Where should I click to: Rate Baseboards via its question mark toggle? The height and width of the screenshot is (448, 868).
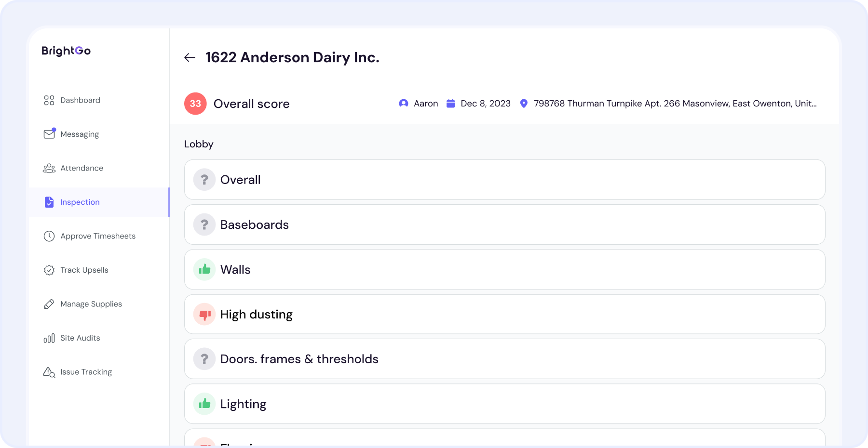(x=204, y=224)
